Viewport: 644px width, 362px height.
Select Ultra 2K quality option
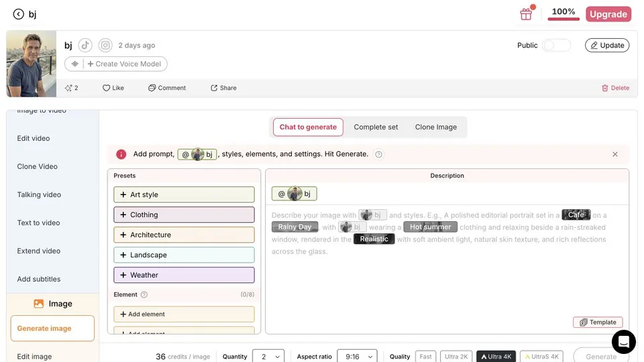tap(456, 357)
